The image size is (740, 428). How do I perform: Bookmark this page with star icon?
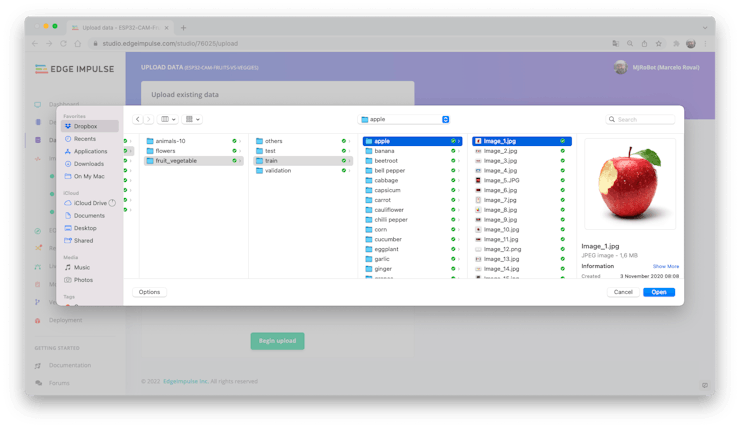click(658, 43)
